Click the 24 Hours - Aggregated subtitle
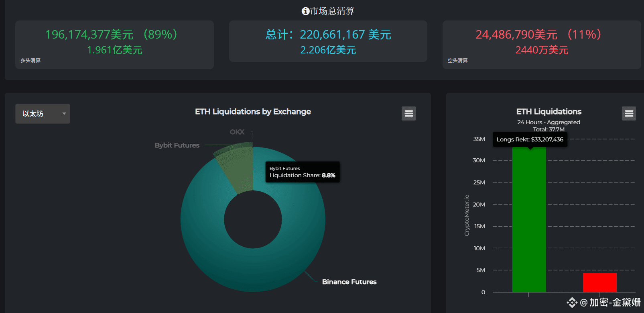The image size is (644, 313). pos(549,122)
